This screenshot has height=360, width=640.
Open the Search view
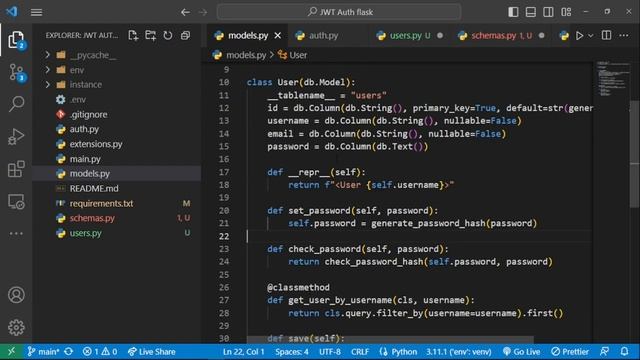[16, 104]
